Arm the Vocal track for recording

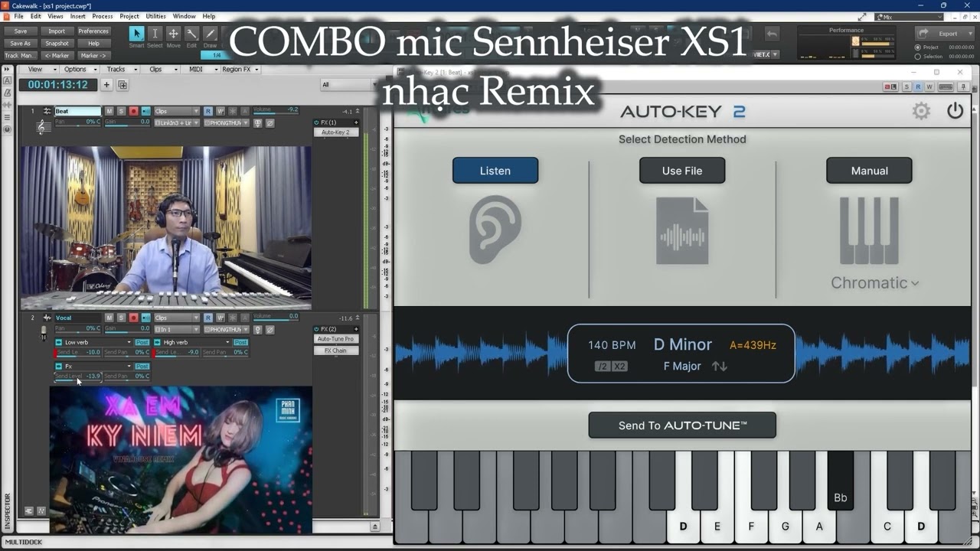(x=133, y=318)
